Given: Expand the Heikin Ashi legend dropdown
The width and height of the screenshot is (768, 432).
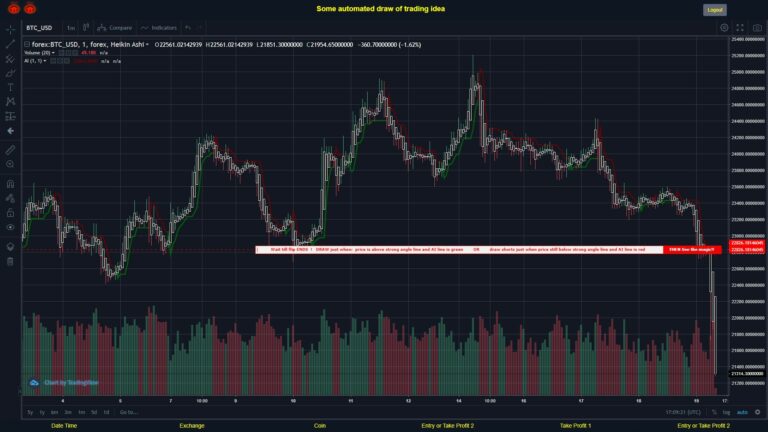Looking at the screenshot, I should coord(147,45).
